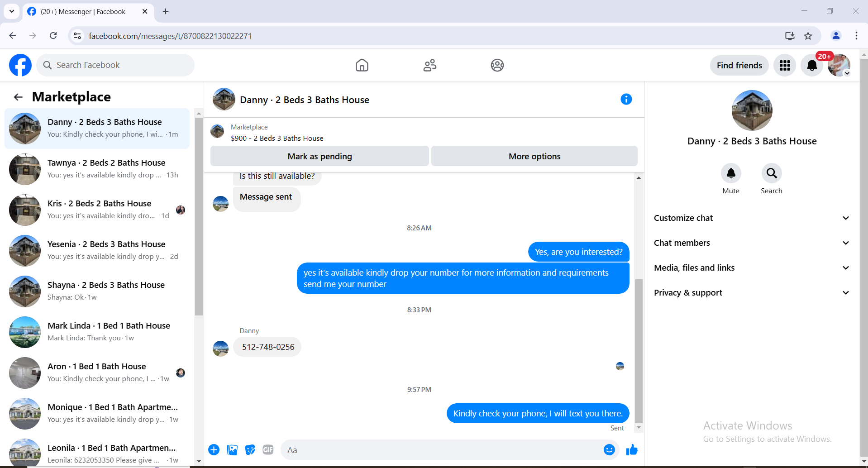Click the Facebook logo icon
This screenshot has width=868, height=468.
[x=20, y=65]
